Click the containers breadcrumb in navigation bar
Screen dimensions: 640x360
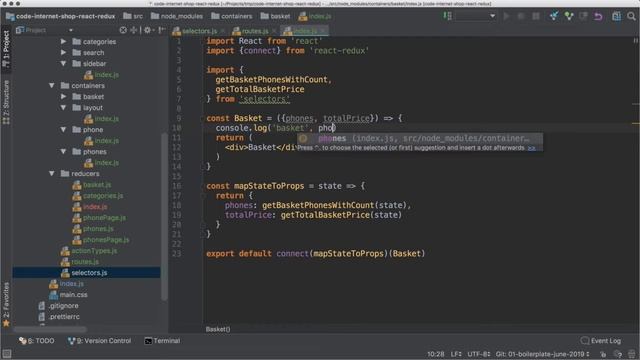tap(232, 16)
